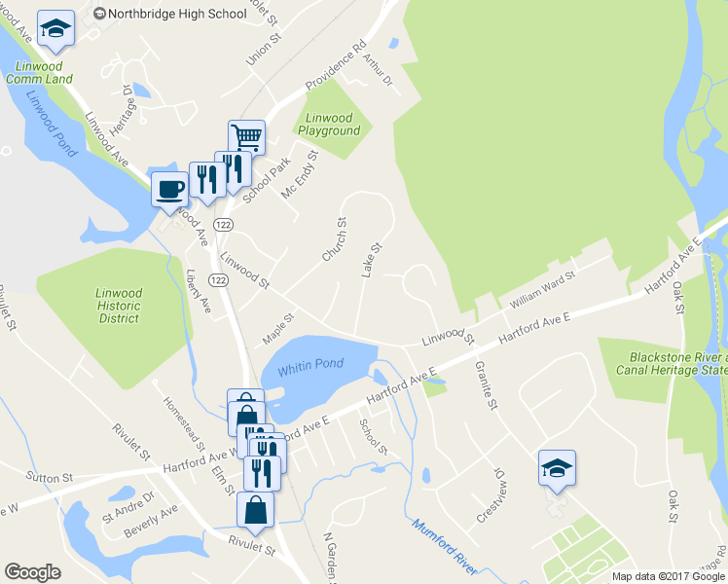
Task: Select the shopping bag marker beside Whitin Pond
Action: pyautogui.click(x=246, y=417)
